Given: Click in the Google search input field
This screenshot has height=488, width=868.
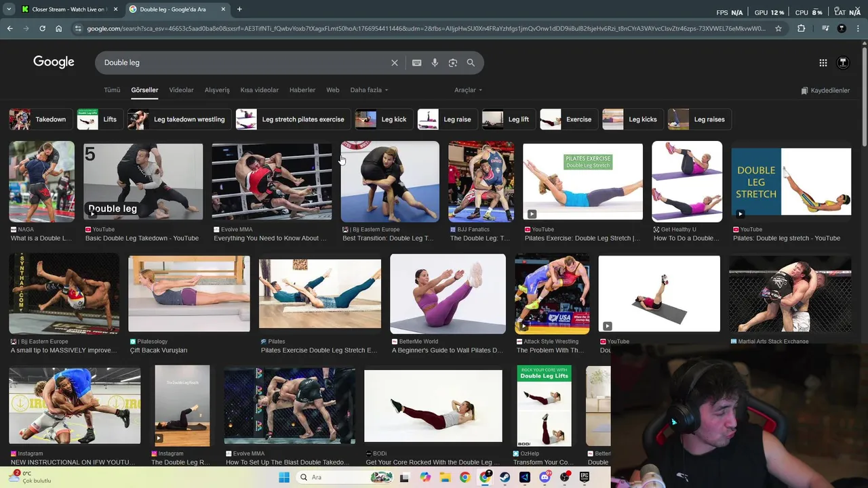Looking at the screenshot, I should pos(244,62).
